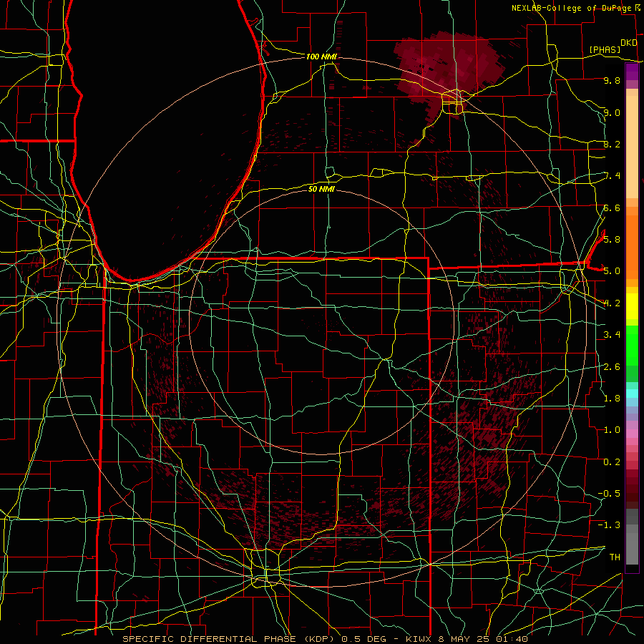This screenshot has width=644, height=644.
Task: Click the 5.8 value on the scale
Action: point(612,239)
